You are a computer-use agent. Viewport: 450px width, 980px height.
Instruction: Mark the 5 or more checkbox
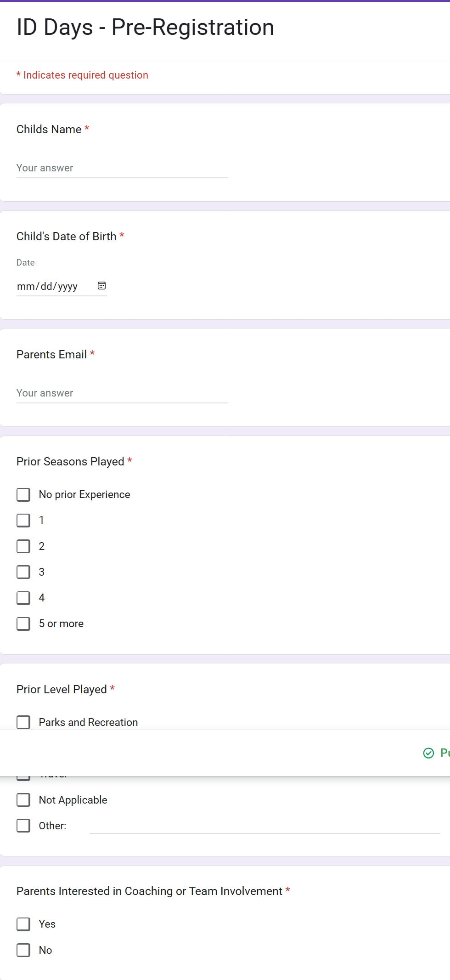coord(23,623)
